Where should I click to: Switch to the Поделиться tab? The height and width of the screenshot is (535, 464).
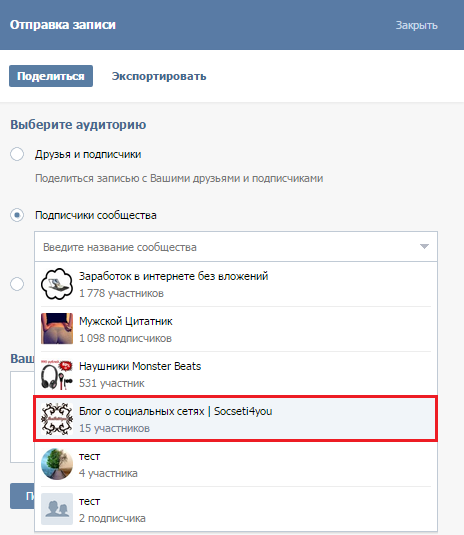pos(51,76)
